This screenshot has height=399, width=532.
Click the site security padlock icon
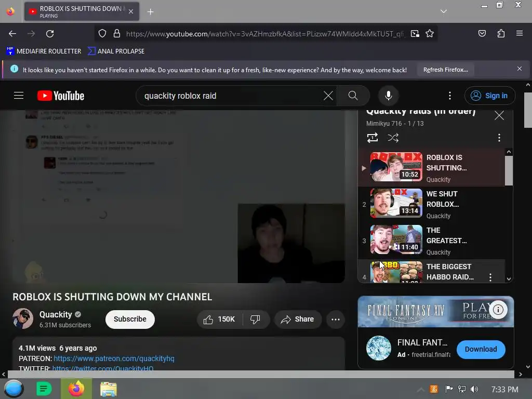(x=117, y=34)
